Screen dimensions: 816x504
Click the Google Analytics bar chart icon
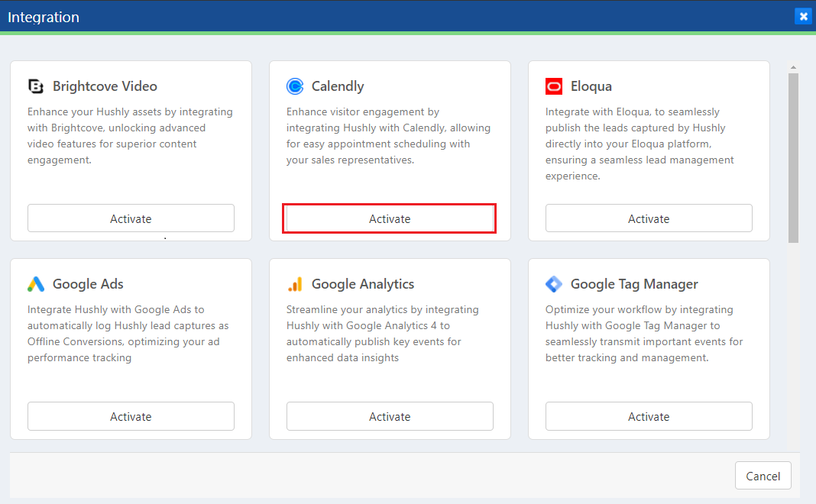click(x=295, y=284)
